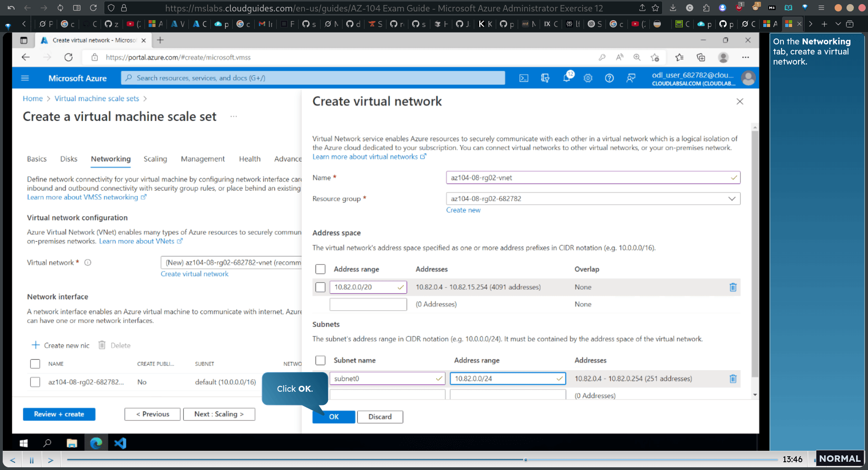The height and width of the screenshot is (470, 868).
Task: Click the more options ellipsis beside page title
Action: [x=234, y=116]
